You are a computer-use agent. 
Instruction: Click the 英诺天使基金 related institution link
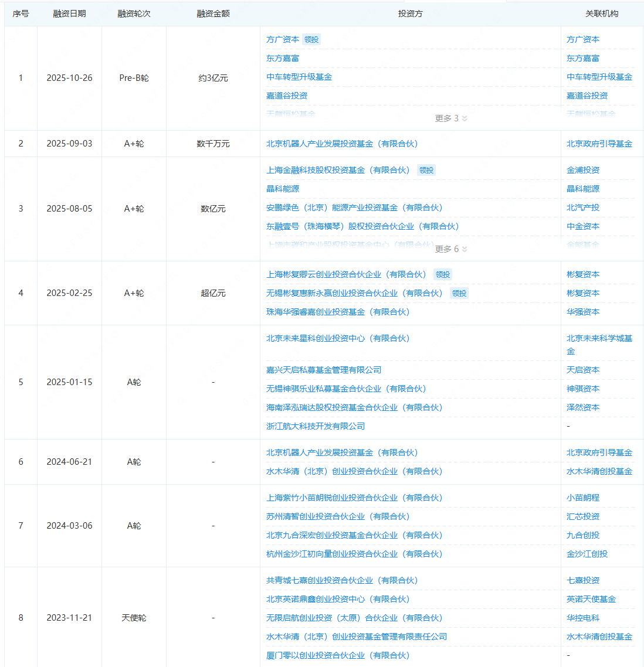[x=591, y=599]
